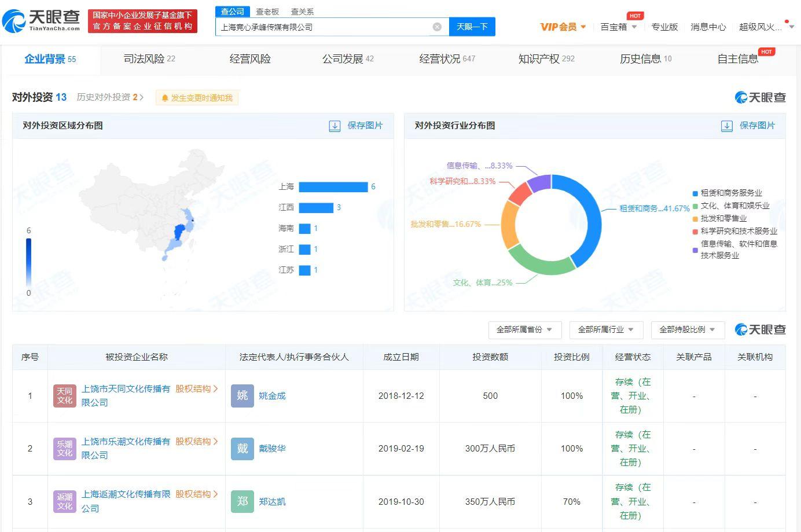
Task: Click the 天眼一下 search button
Action: [472, 27]
